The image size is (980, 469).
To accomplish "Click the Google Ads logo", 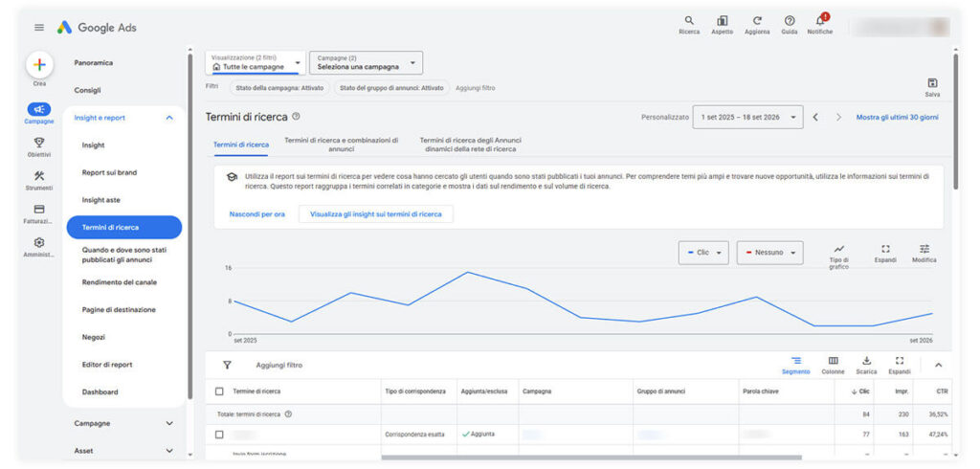I will [x=97, y=28].
